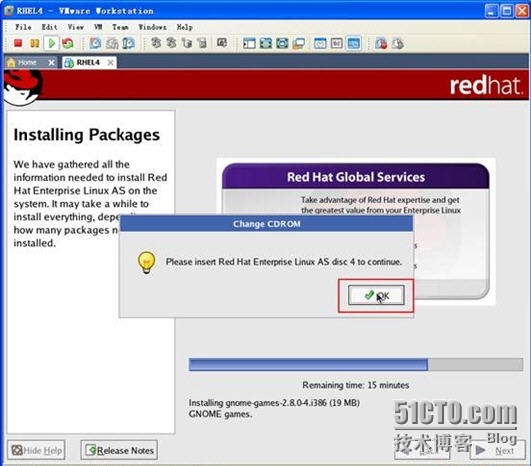The image size is (531, 466).
Task: Open the Snapshot Manager toolbar icon
Action: 129,43
